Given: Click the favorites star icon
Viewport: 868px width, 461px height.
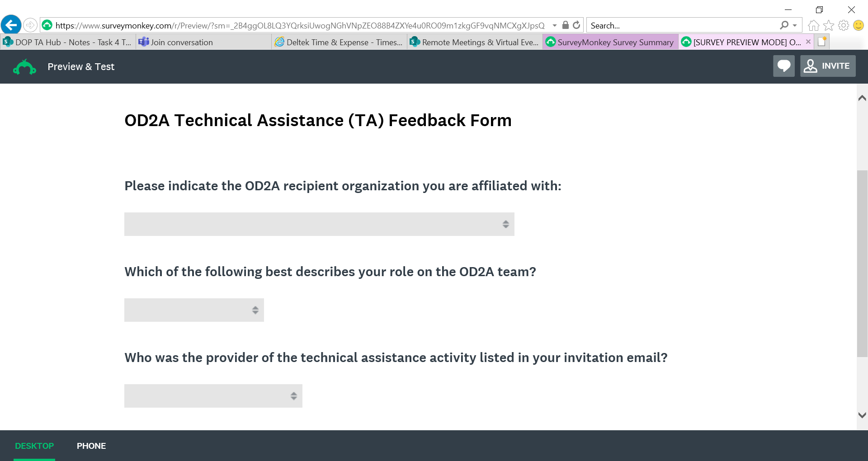Looking at the screenshot, I should tap(829, 25).
